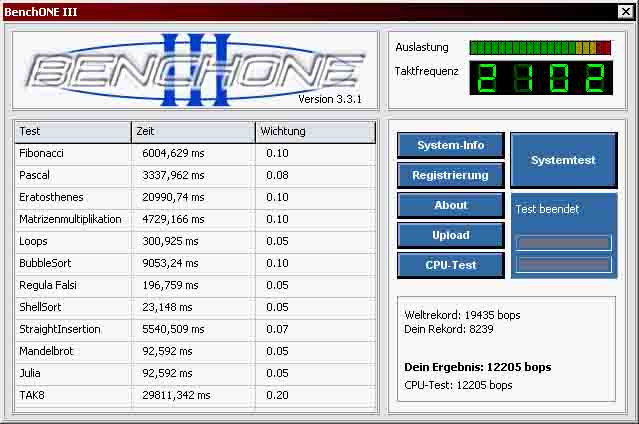Select the Regula Falsi row
Image resolution: width=639 pixels, height=424 pixels.
tap(195, 286)
